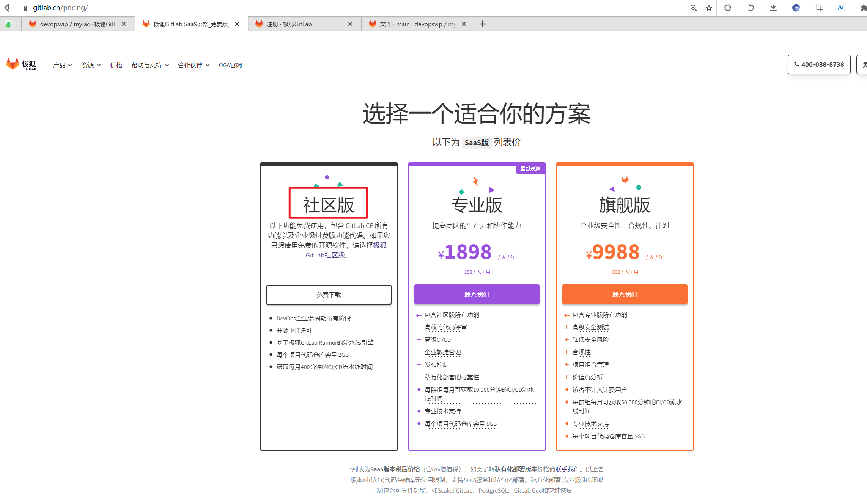Screen dimensions: 867x504
Task: Expand 项目组合管理 feature
Action: pyautogui.click(x=590, y=365)
